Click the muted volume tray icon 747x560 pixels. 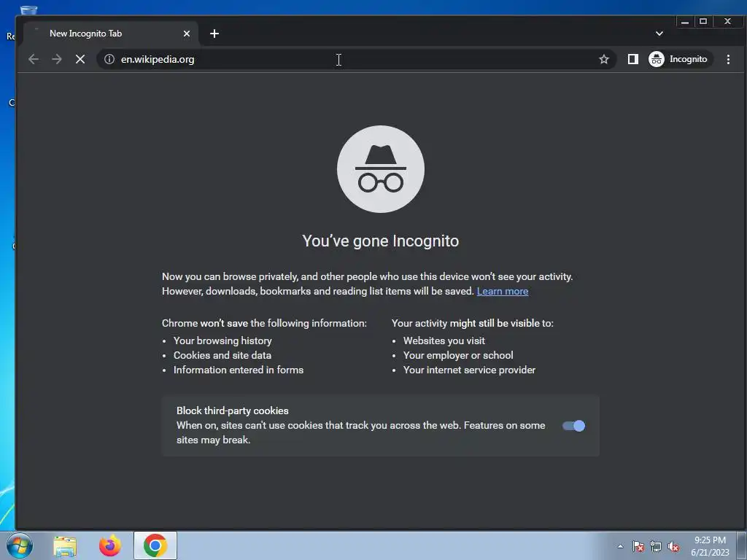673,546
